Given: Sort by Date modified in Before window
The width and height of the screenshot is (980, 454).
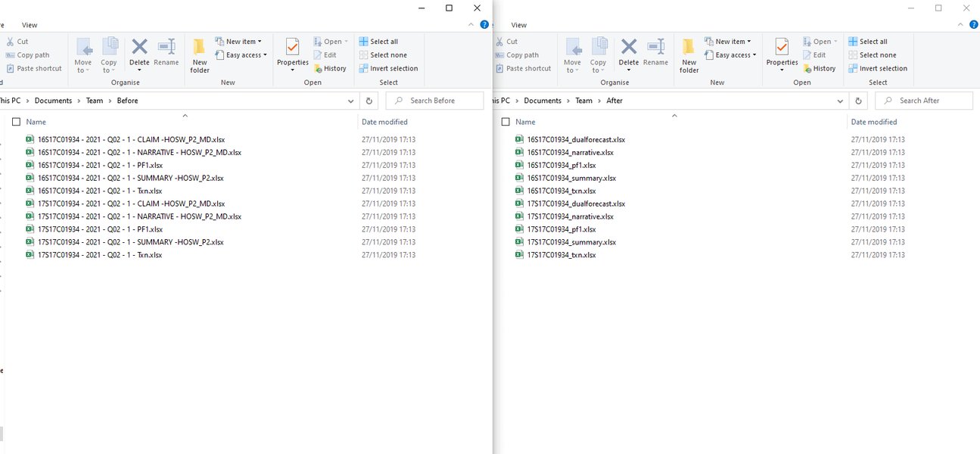Looking at the screenshot, I should tap(384, 122).
